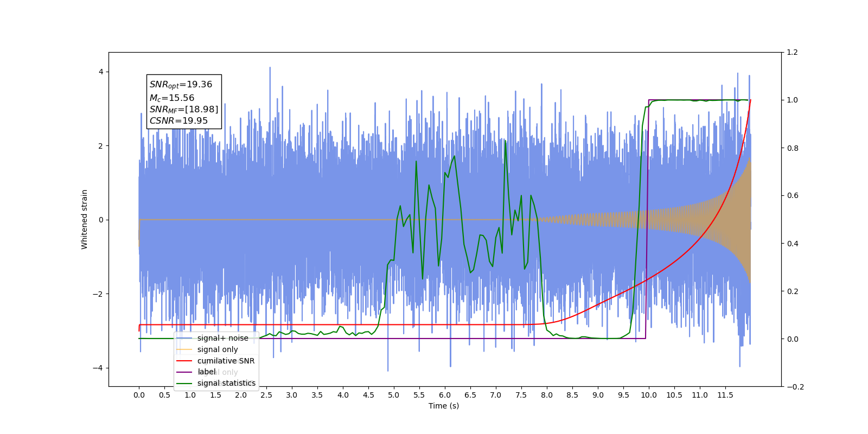
Task: Click the 10.0 tick on time axis
Action: coord(649,395)
